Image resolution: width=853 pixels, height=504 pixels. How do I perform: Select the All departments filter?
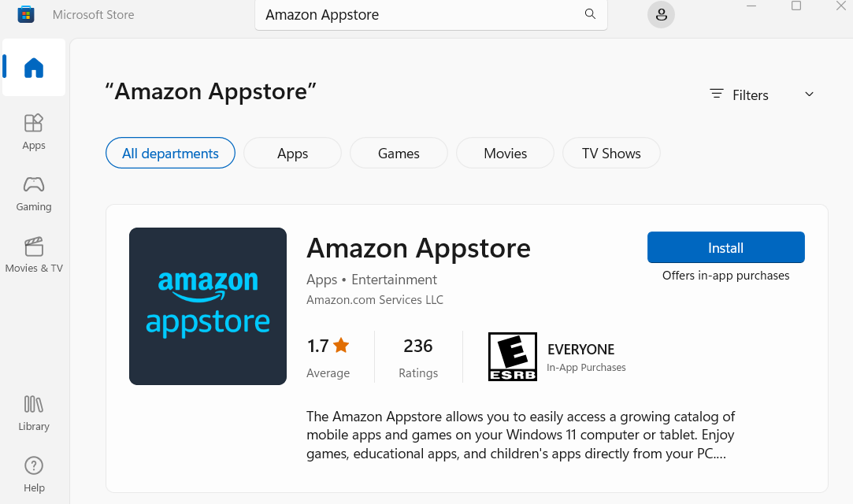tap(170, 154)
